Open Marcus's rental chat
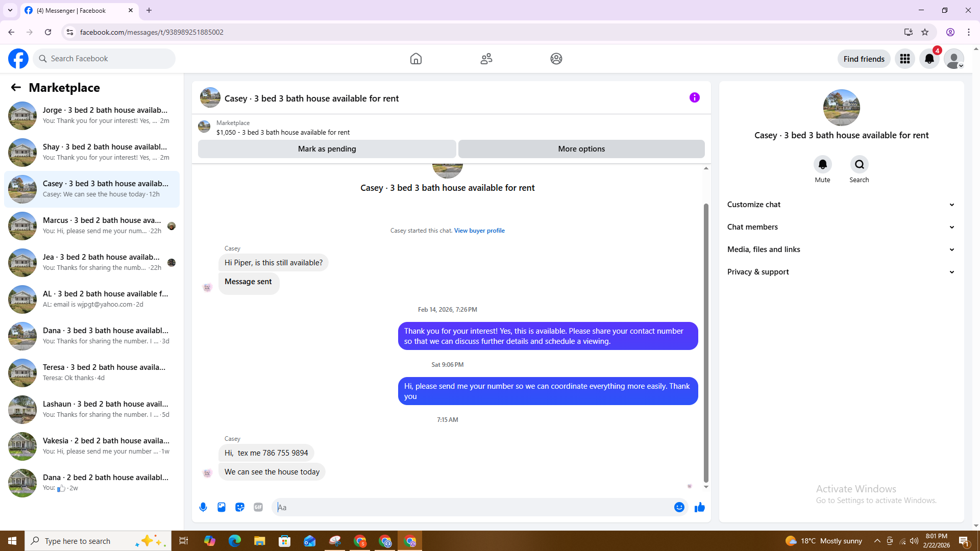 point(92,226)
